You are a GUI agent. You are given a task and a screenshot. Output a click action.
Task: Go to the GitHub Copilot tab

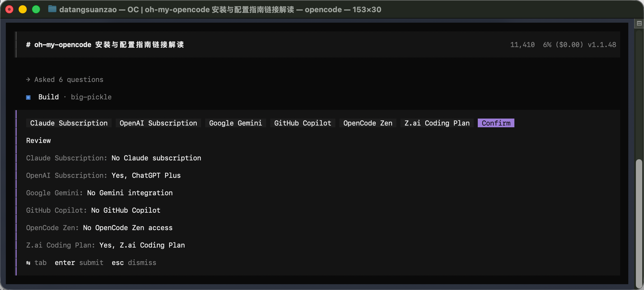(303, 123)
